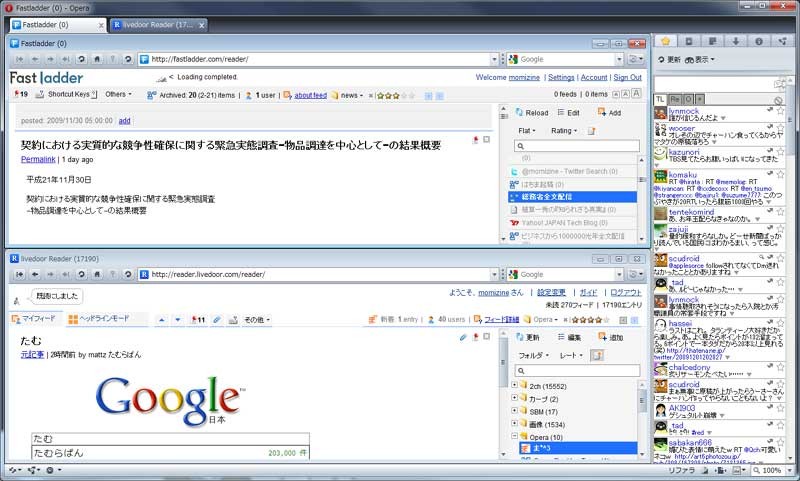The image size is (800, 481).
Task: Click up arrow button in livedoor Reader toolbar
Action: (162, 320)
